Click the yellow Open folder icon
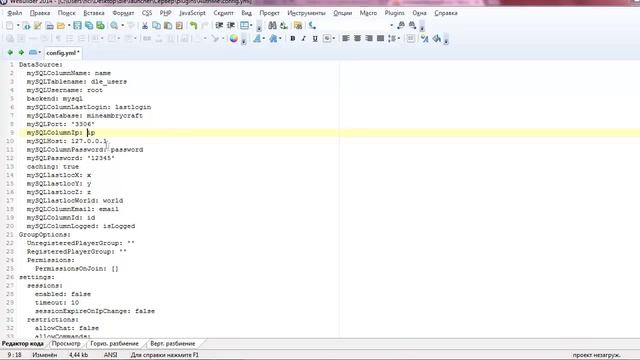Viewport: 640px width, 360px height. pyautogui.click(x=61, y=26)
